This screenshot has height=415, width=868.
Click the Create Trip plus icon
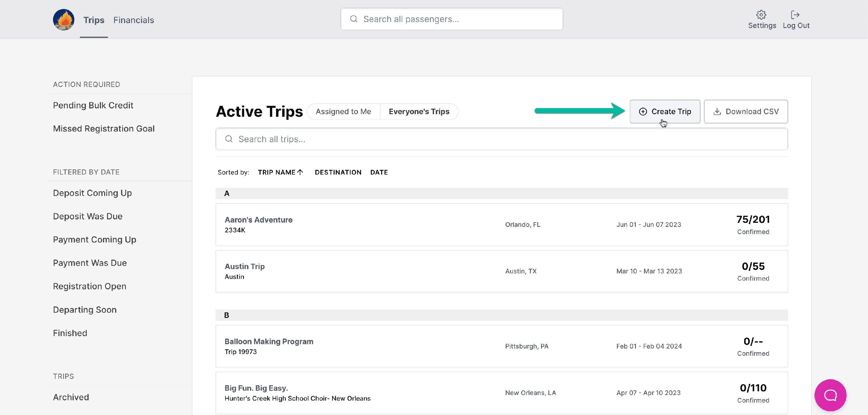pos(643,111)
